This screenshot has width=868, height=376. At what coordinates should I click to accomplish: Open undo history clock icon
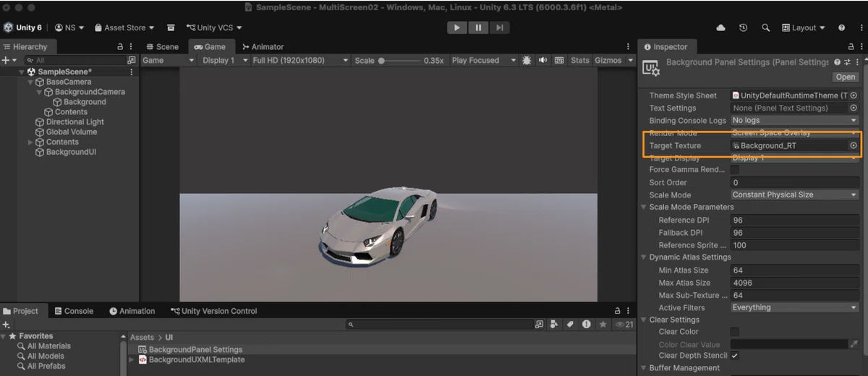(x=743, y=27)
